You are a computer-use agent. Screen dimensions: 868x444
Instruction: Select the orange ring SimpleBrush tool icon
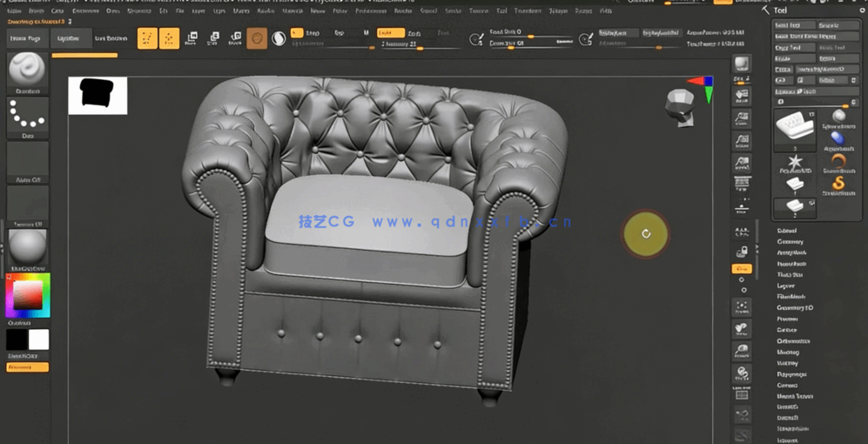838,163
